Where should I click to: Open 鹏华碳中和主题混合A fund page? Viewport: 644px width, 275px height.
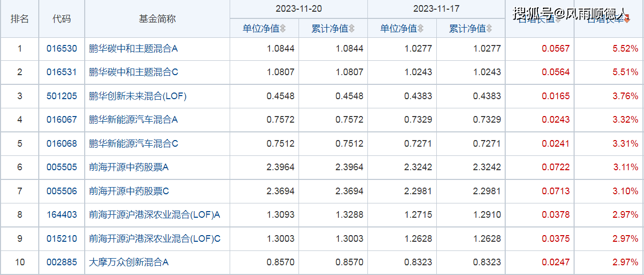pyautogui.click(x=133, y=49)
